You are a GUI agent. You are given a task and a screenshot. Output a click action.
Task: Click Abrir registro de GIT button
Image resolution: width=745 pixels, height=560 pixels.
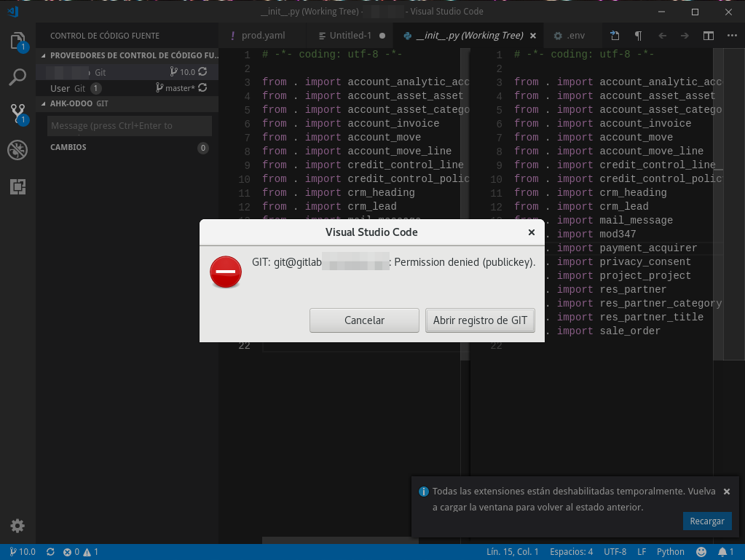click(480, 320)
